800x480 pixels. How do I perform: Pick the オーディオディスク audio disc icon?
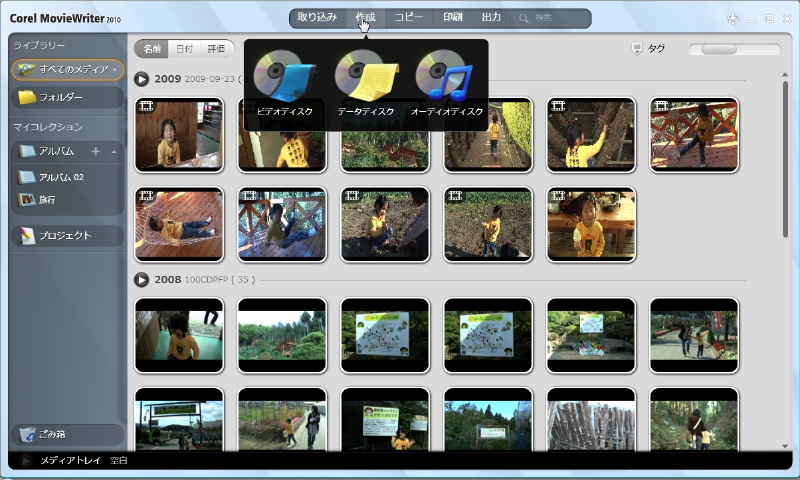pos(447,80)
